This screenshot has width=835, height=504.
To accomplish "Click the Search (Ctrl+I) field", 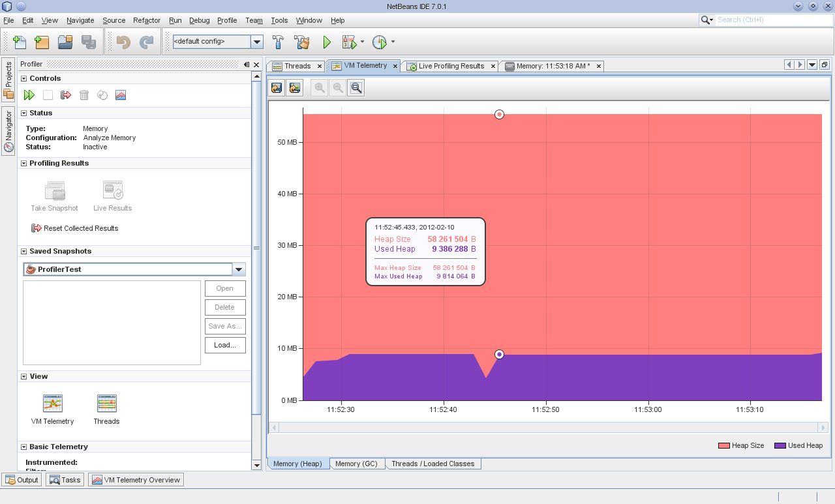I will (x=772, y=20).
